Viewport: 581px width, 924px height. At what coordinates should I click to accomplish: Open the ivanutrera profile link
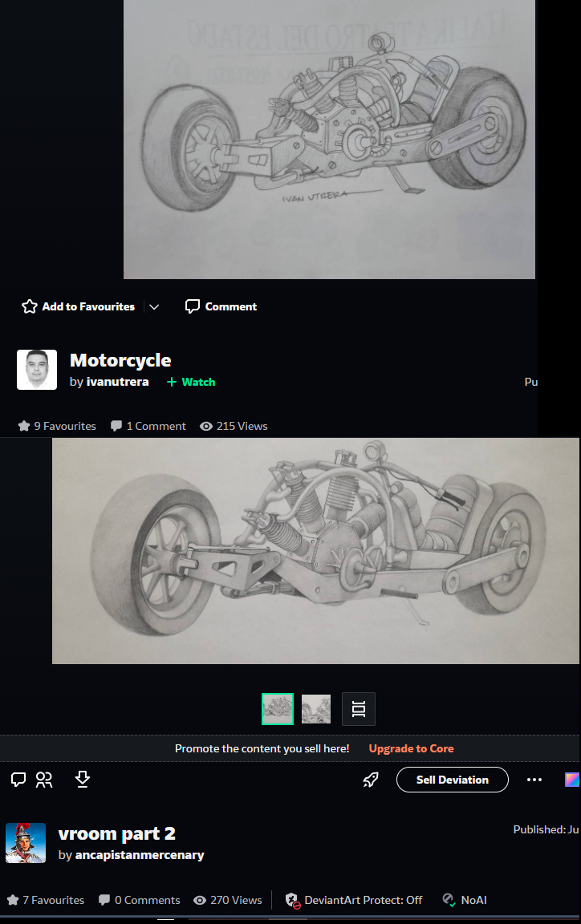click(x=117, y=382)
